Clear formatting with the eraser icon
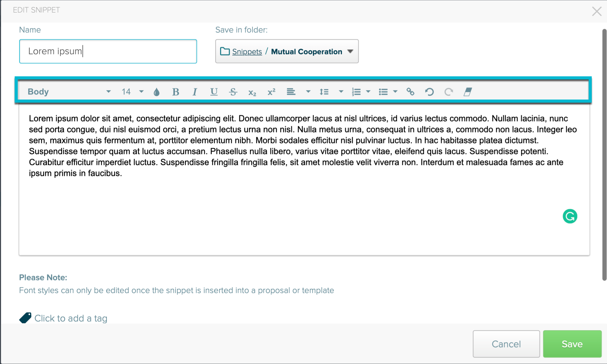 tap(468, 92)
